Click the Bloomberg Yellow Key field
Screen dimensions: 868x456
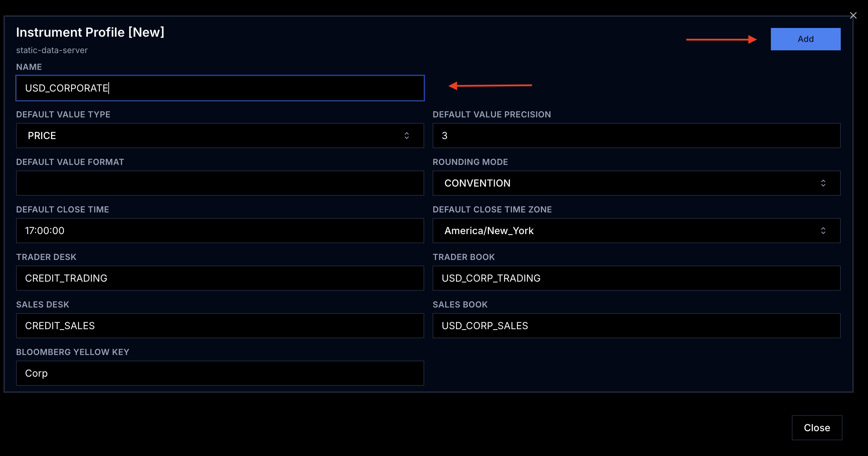point(220,373)
